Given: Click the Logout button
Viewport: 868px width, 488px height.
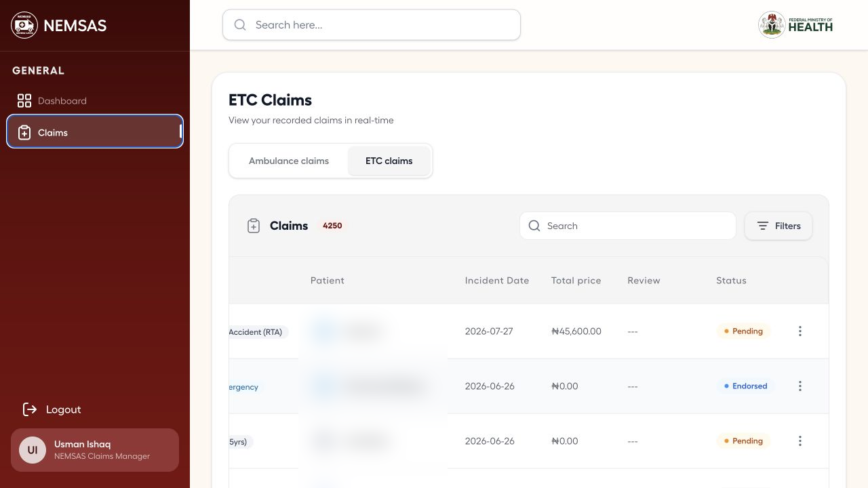Looking at the screenshot, I should pyautogui.click(x=52, y=409).
